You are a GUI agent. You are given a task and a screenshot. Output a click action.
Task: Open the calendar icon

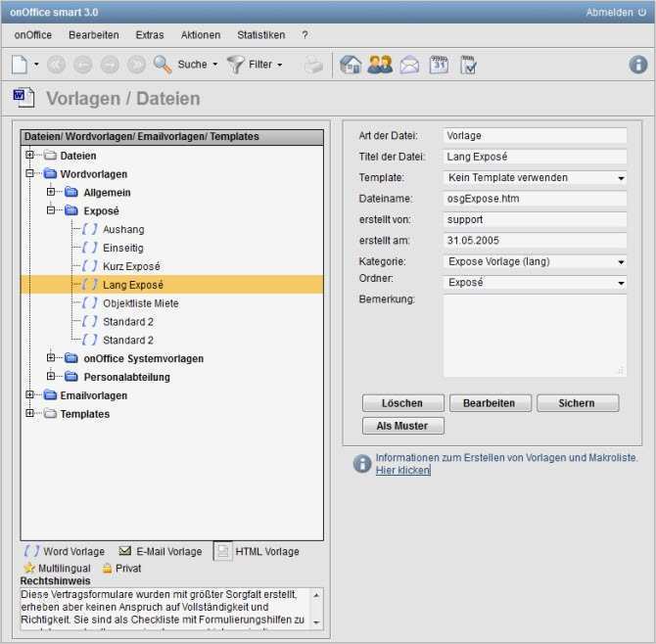pyautogui.click(x=439, y=65)
